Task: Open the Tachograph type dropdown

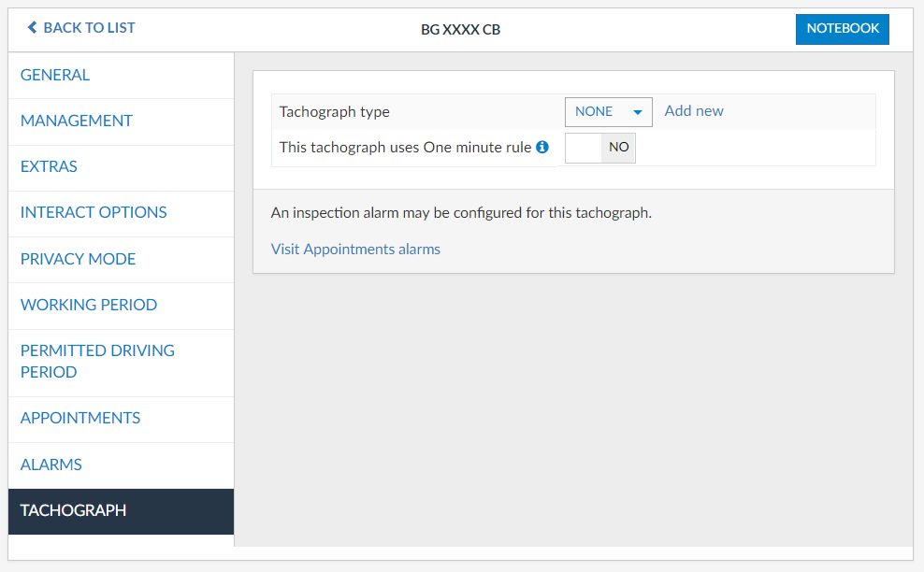Action: tap(608, 111)
